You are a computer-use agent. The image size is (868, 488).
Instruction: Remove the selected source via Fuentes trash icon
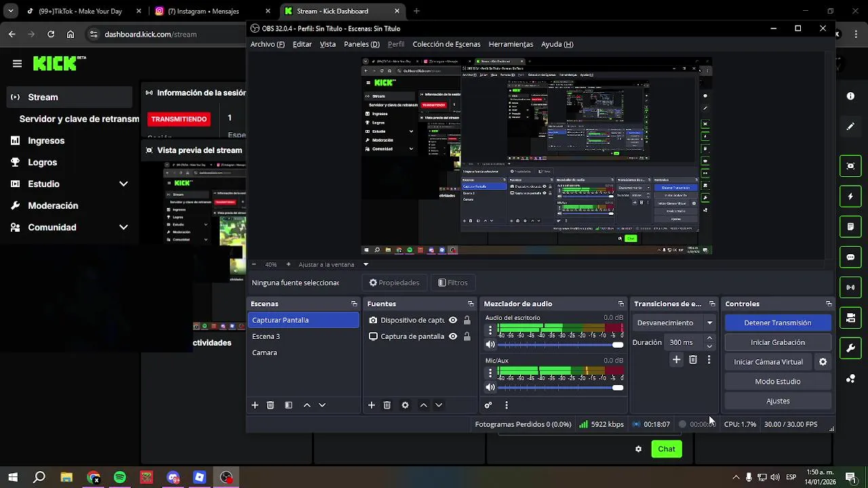point(387,405)
